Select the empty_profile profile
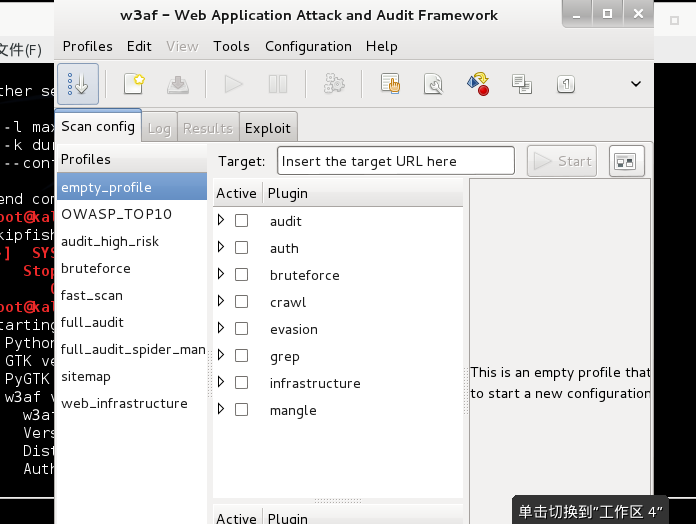Viewport: 696px width, 524px height. point(132,187)
